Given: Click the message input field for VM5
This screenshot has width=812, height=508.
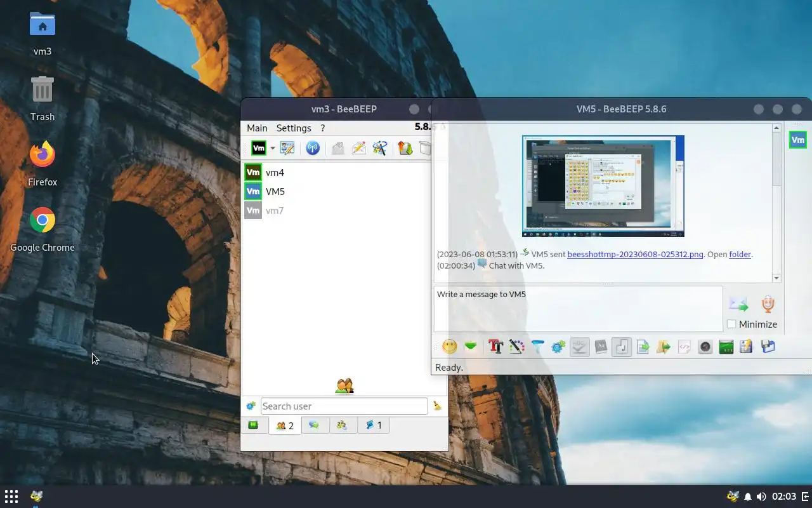Looking at the screenshot, I should pos(578,309).
